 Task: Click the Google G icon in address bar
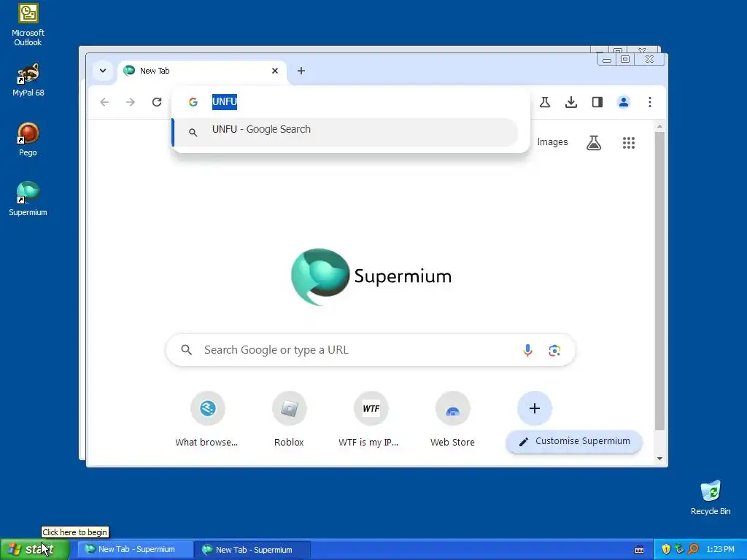click(193, 102)
